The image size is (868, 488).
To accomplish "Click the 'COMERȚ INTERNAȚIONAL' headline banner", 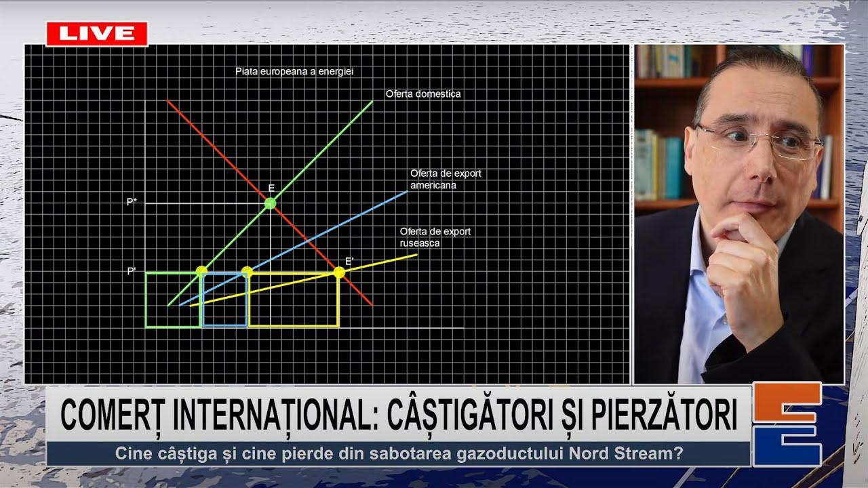I will pos(398,414).
